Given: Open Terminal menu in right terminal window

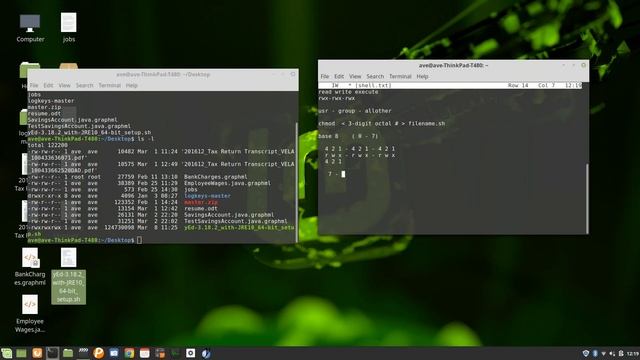Looking at the screenshot, I should pyautogui.click(x=400, y=76).
